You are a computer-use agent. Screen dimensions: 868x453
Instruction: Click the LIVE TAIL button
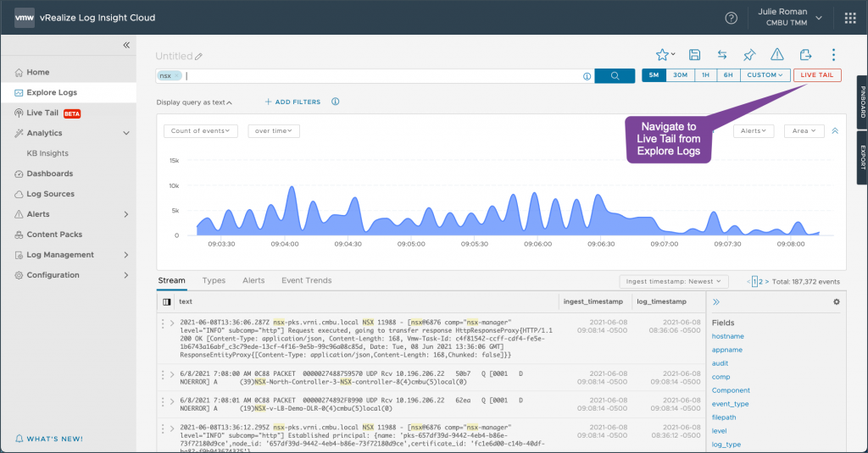point(817,75)
